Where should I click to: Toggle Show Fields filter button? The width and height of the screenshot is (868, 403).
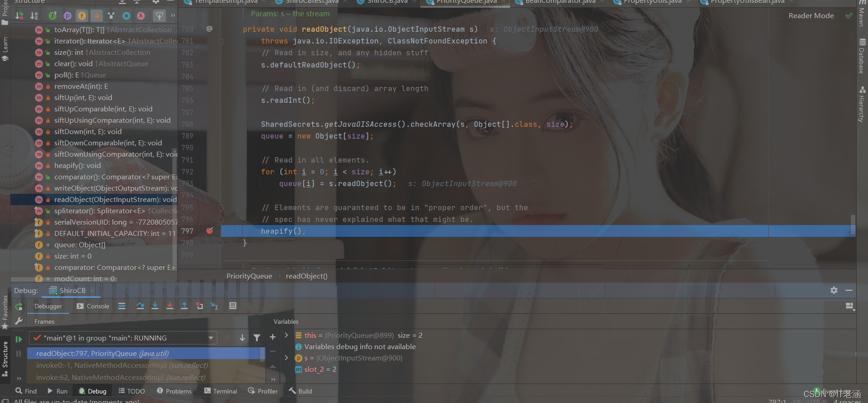[x=82, y=16]
